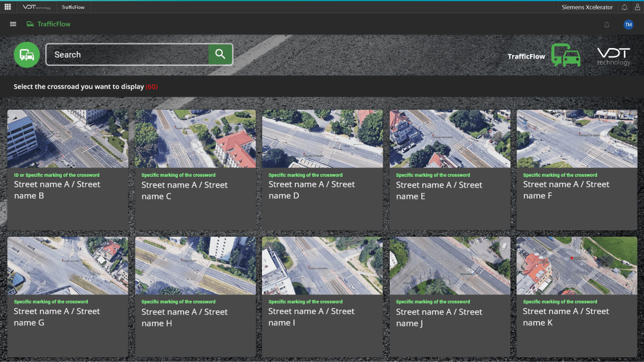
Task: Click the VDT technology logo in top bar
Action: (x=36, y=7)
